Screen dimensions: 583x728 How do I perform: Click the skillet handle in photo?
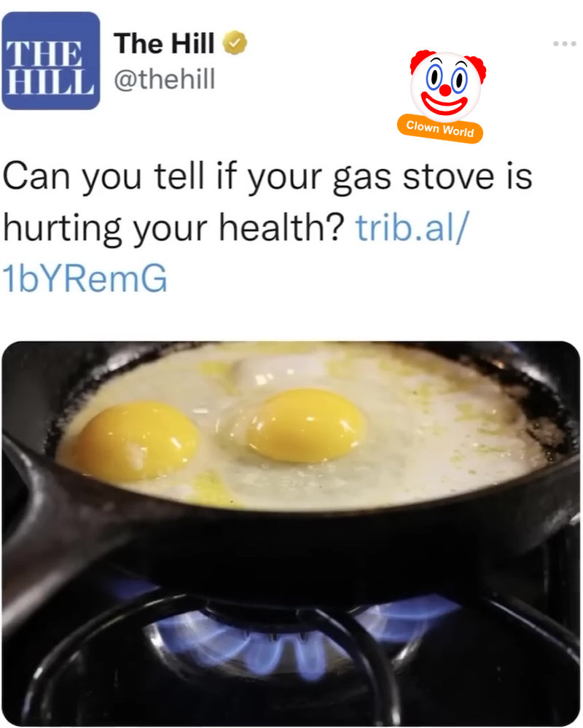[x=51, y=520]
